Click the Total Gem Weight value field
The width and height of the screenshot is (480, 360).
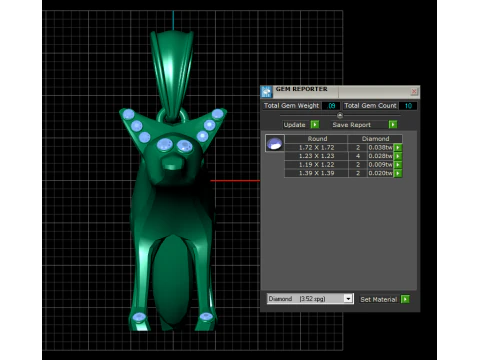(x=331, y=106)
